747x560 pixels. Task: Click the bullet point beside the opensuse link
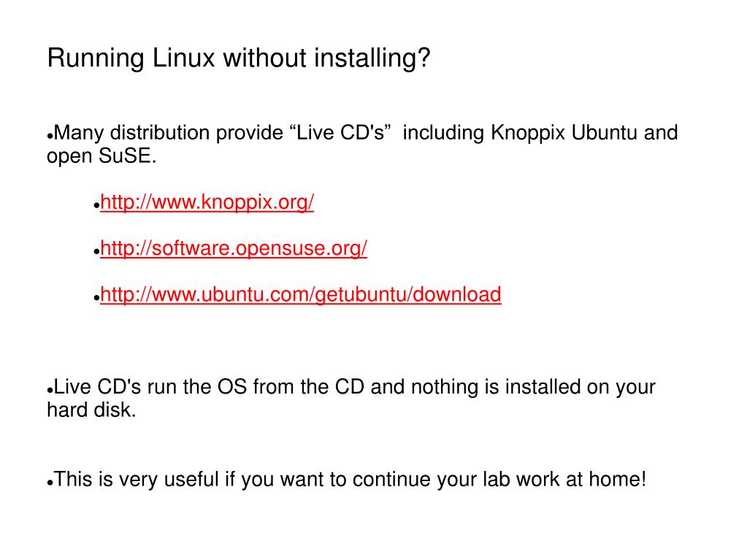tap(96, 252)
